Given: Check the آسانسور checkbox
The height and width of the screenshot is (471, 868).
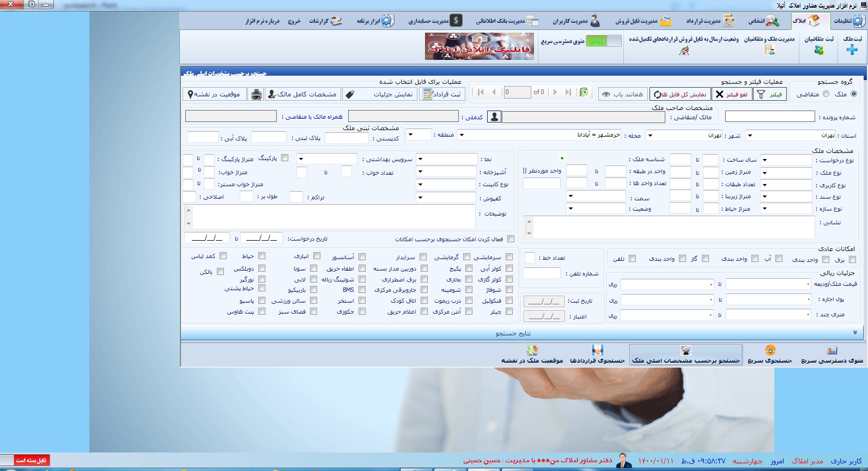Looking at the screenshot, I should click(x=362, y=256).
